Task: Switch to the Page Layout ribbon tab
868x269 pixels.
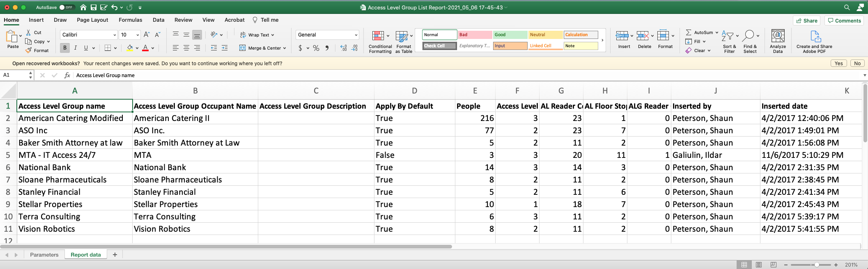Action: (x=92, y=20)
